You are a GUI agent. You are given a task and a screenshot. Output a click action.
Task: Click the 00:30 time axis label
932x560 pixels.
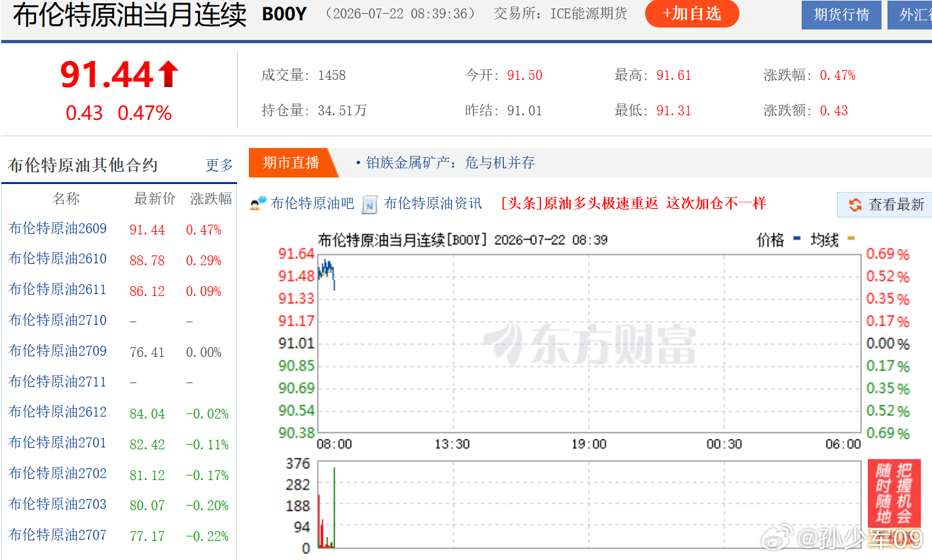point(724,444)
